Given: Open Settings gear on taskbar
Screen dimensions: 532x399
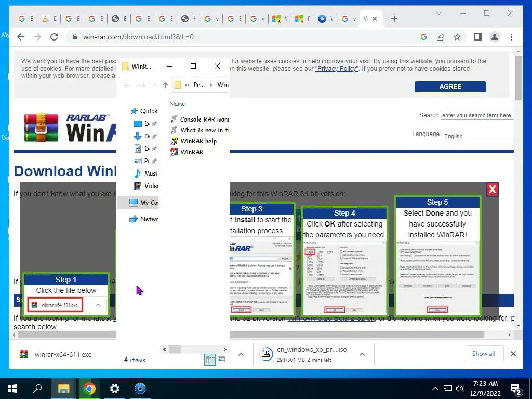Looking at the screenshot, I should pyautogui.click(x=115, y=389).
